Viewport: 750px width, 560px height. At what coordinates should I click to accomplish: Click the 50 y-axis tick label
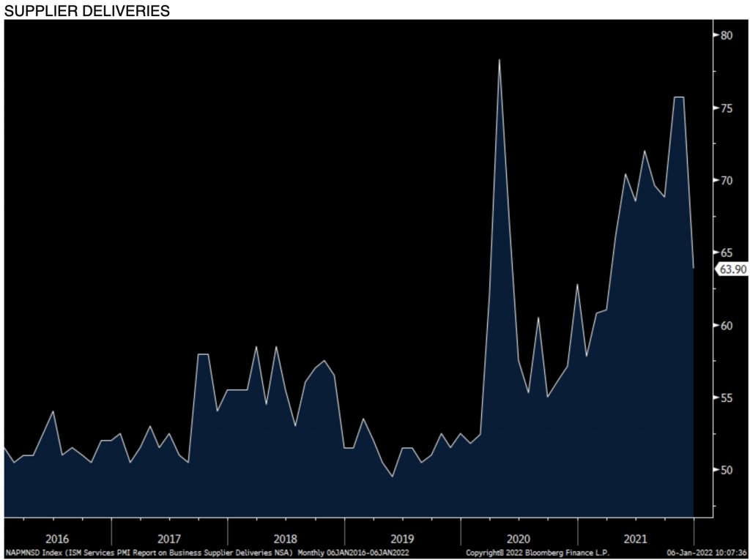pyautogui.click(x=726, y=470)
